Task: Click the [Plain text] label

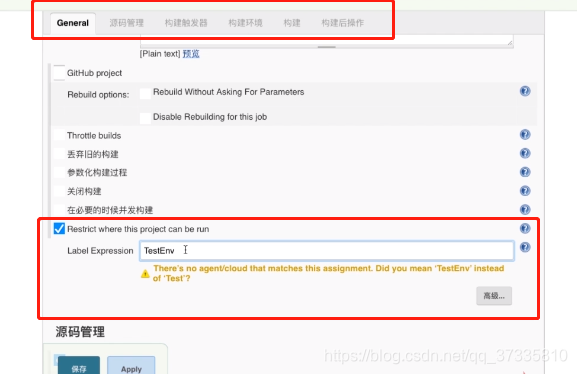Action: pos(160,54)
